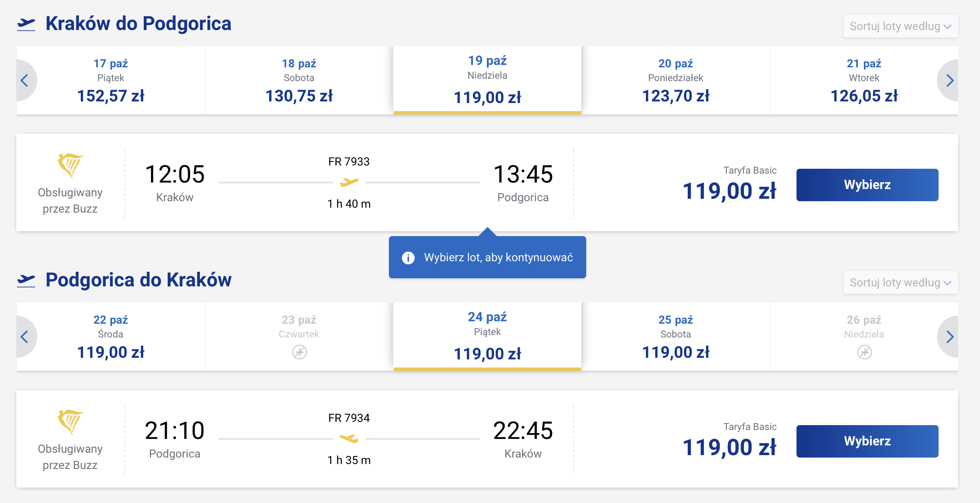Choose 21 paź Wtorek outbound date
Image resolution: width=980 pixels, height=503 pixels.
864,80
